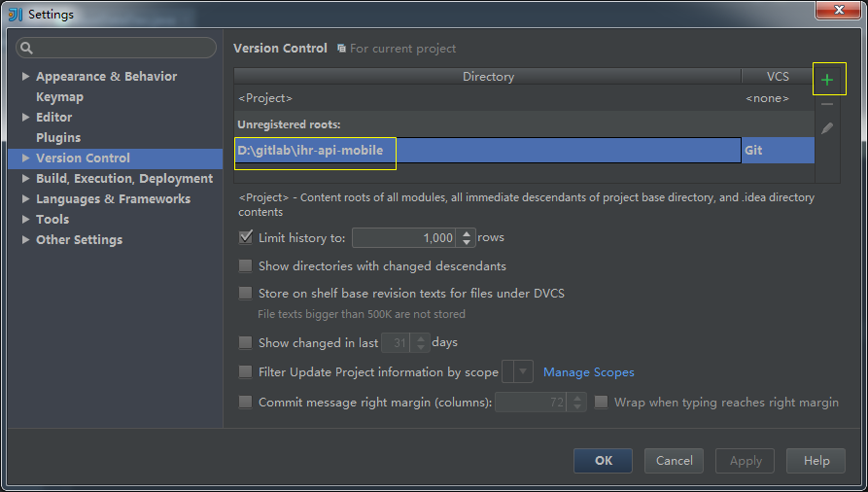
Task: Expand Other Settings tree node arrow
Action: pos(25,239)
